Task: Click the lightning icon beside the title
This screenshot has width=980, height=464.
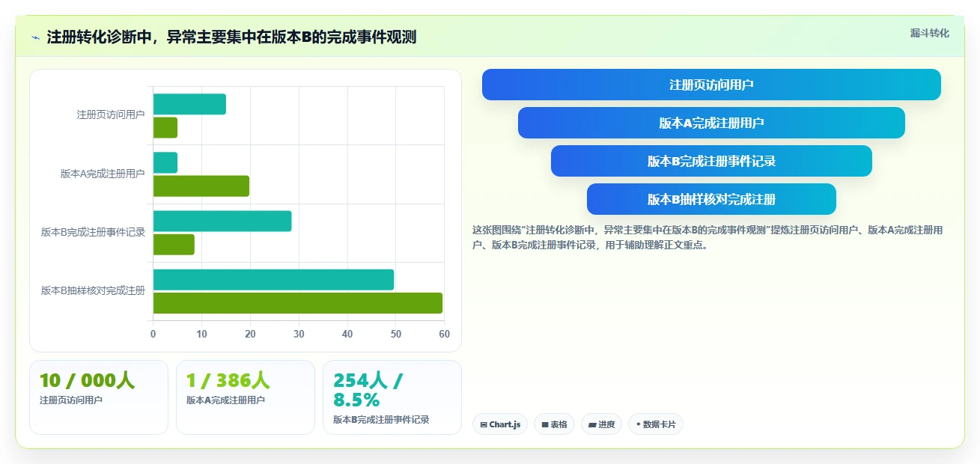Action: [x=36, y=37]
